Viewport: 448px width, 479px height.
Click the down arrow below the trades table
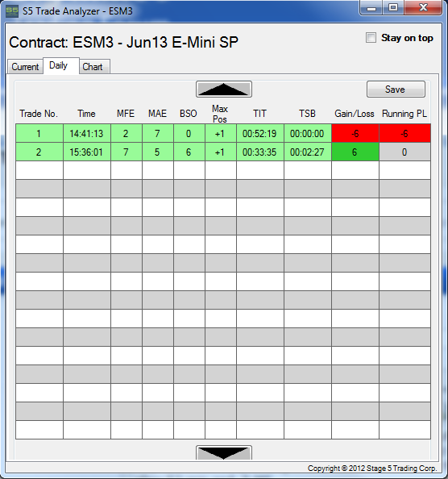click(224, 452)
